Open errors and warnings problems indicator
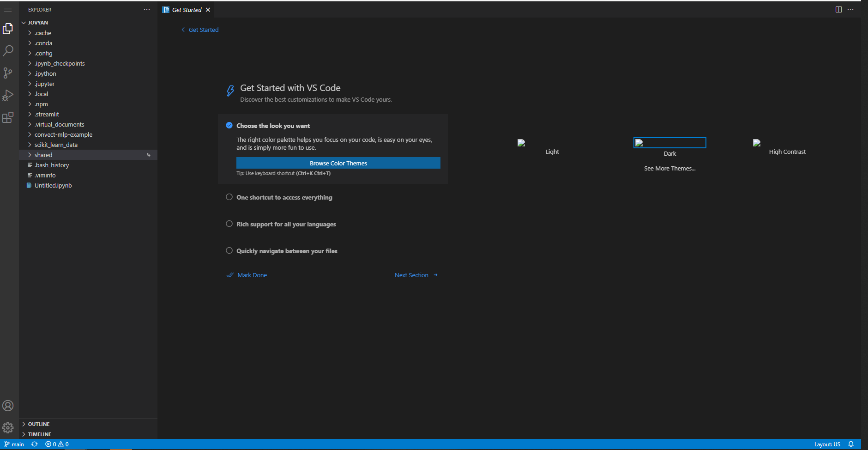Screen dimensions: 868x450 pos(57,444)
